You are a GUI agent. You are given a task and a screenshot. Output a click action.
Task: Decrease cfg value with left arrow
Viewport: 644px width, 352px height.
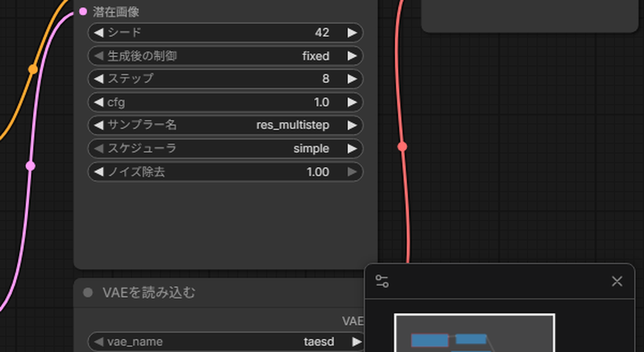(x=99, y=102)
